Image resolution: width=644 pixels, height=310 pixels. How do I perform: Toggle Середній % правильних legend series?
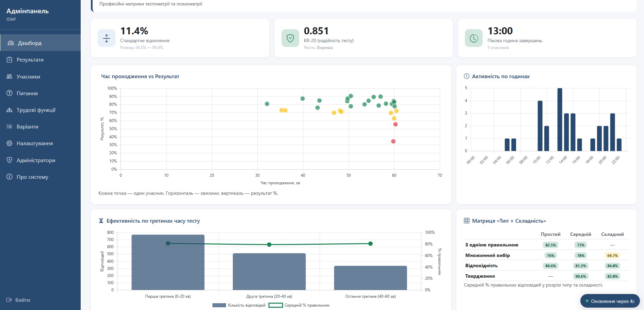[x=299, y=305]
